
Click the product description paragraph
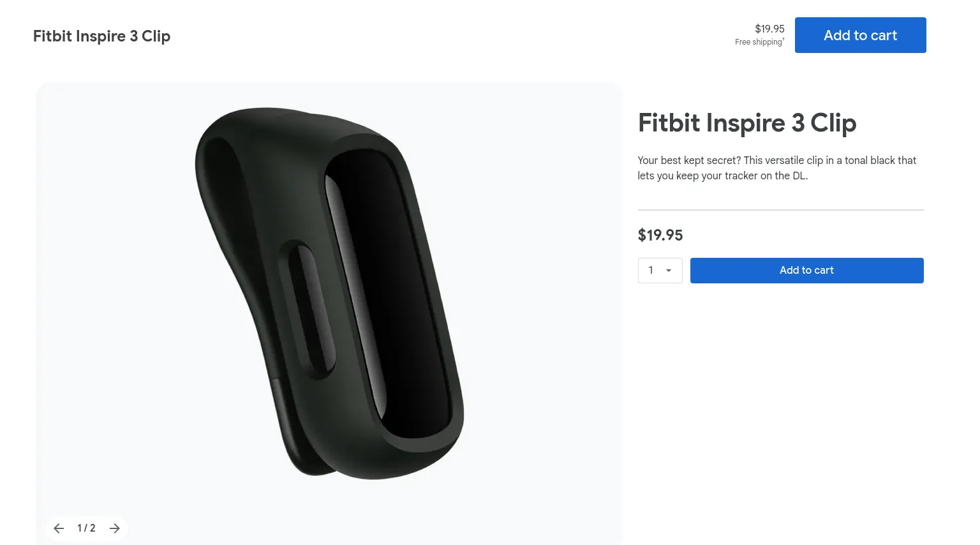click(x=777, y=168)
